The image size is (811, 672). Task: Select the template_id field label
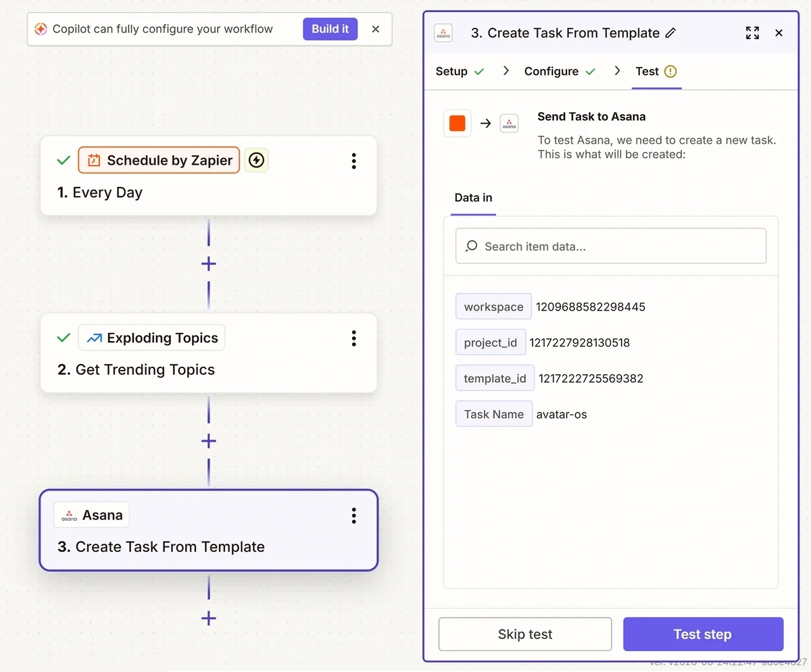tap(495, 378)
